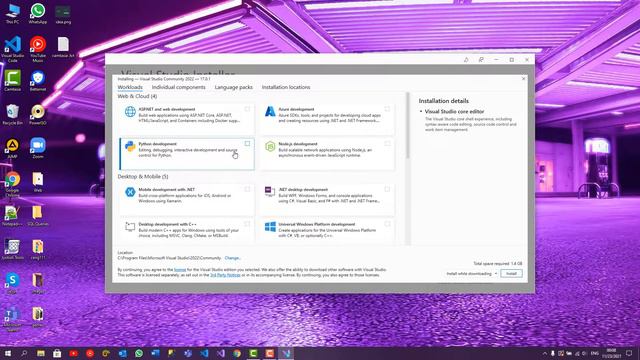This screenshot has height=360, width=640.
Task: Switch to the Language packs tab
Action: click(x=233, y=87)
